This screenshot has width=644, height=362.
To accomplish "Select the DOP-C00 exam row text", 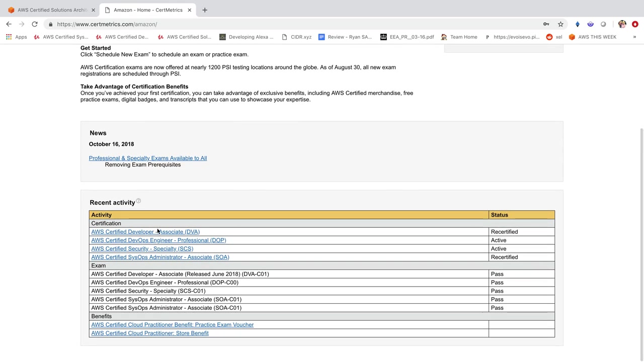I will click(x=165, y=283).
